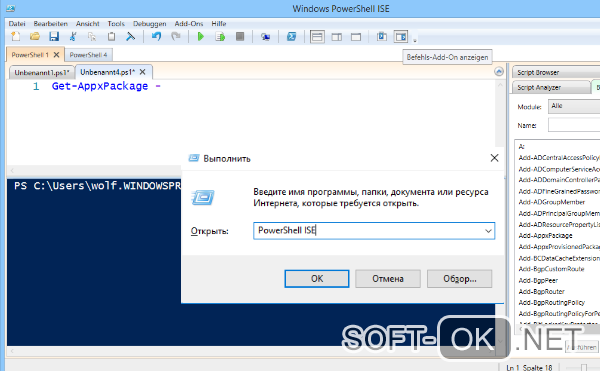The width and height of the screenshot is (600, 371).
Task: Select Add-ADFineGrainedPassword entry
Action: [x=559, y=191]
